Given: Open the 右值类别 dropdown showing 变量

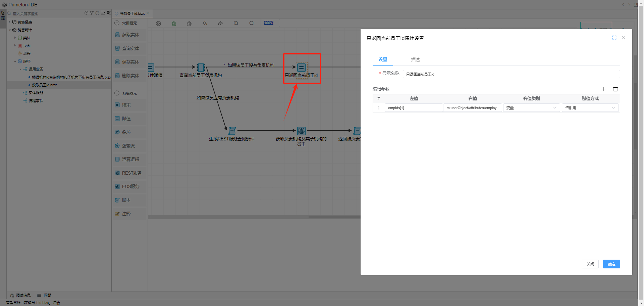Looking at the screenshot, I should [x=531, y=108].
